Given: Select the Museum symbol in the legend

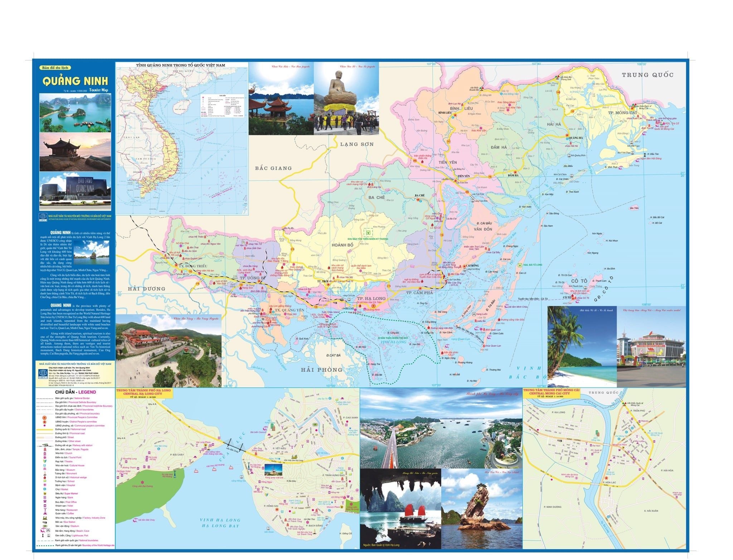Looking at the screenshot, I should (45, 469).
